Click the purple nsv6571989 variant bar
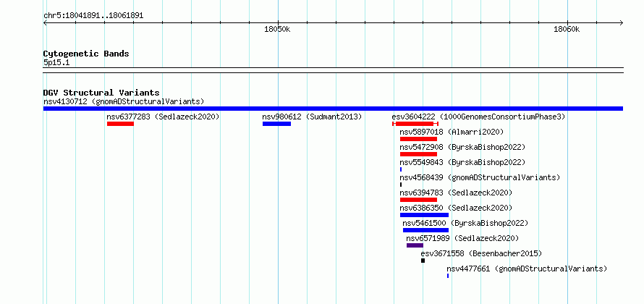This screenshot has height=304, width=644. click(415, 245)
